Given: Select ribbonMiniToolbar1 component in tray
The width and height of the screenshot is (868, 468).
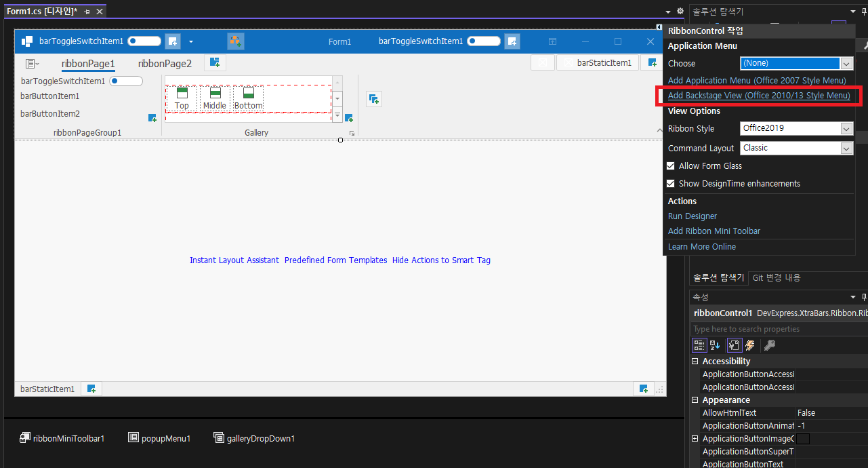Looking at the screenshot, I should click(62, 438).
